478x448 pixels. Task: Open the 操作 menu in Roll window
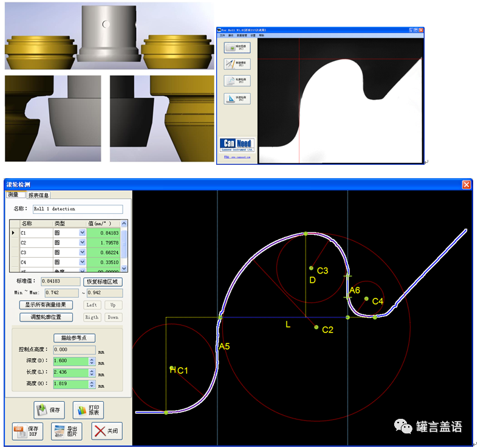coord(231,35)
